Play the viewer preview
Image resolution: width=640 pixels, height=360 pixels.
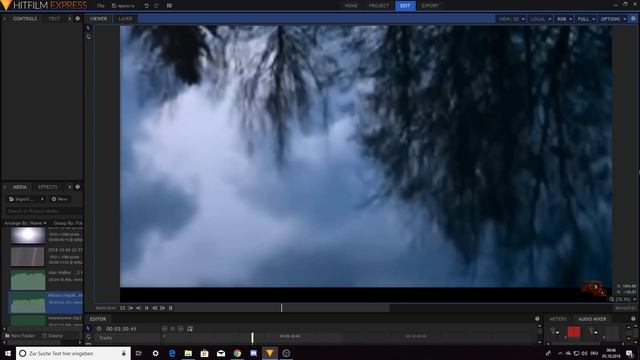pos(162,308)
